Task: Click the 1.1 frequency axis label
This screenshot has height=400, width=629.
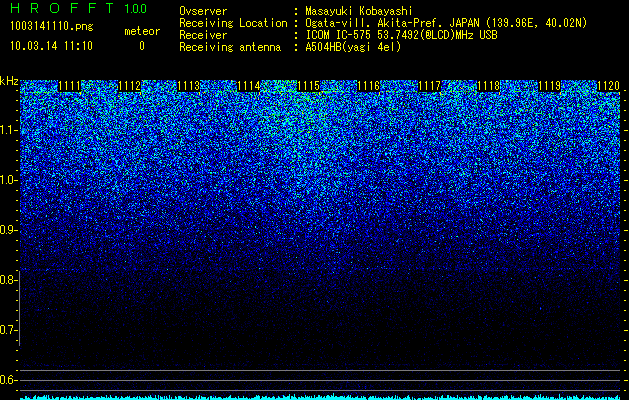Action: point(8,130)
